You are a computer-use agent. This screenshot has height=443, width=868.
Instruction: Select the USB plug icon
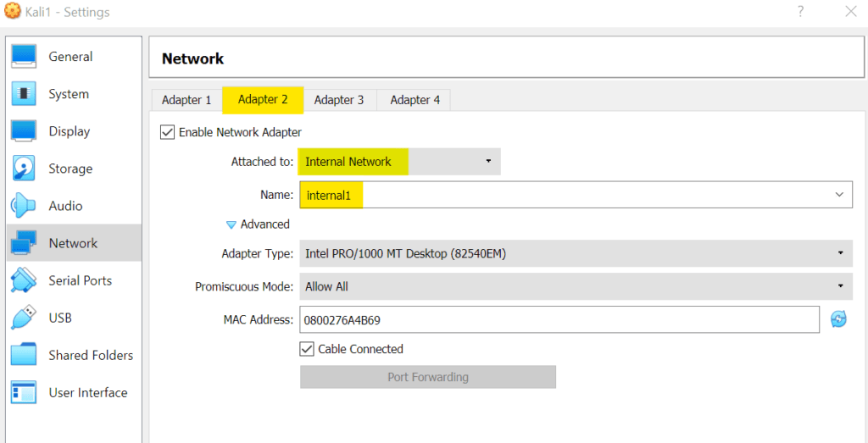coord(23,318)
